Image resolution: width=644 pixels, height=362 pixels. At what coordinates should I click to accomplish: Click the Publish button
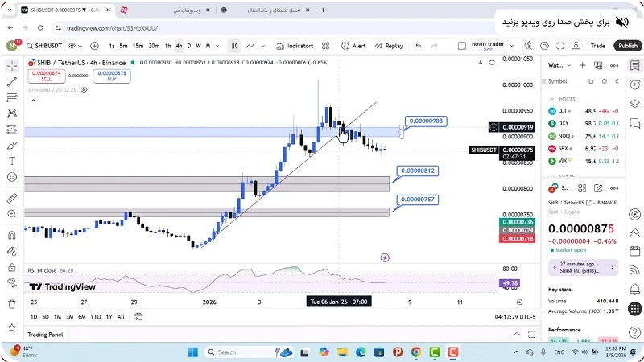[626, 46]
